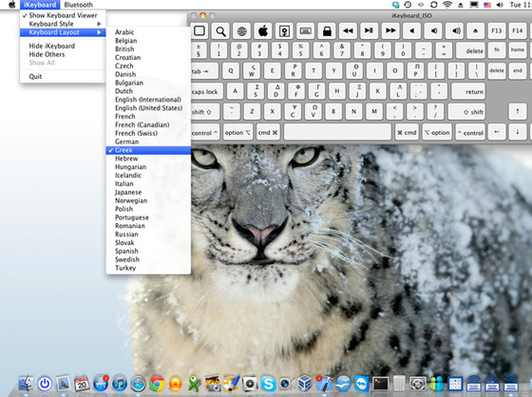Open Safari from the Dock
This screenshot has height=397, width=532.
(138, 384)
